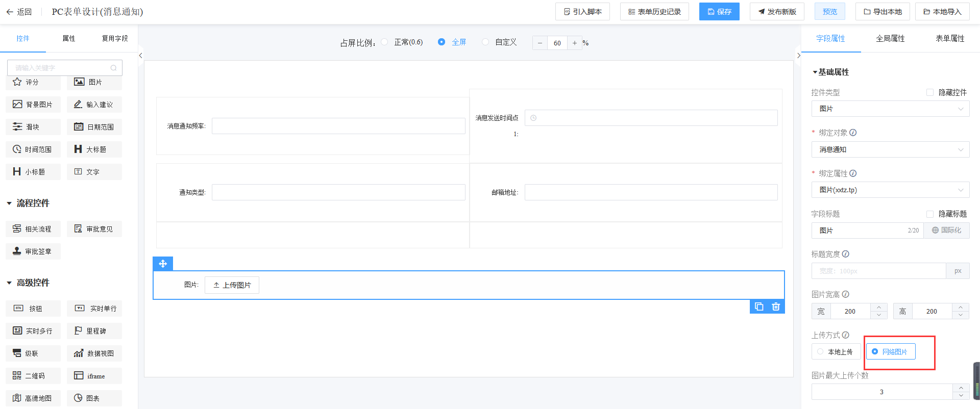Click the delete trash icon on image control
Image resolution: width=980 pixels, height=409 pixels.
point(776,306)
